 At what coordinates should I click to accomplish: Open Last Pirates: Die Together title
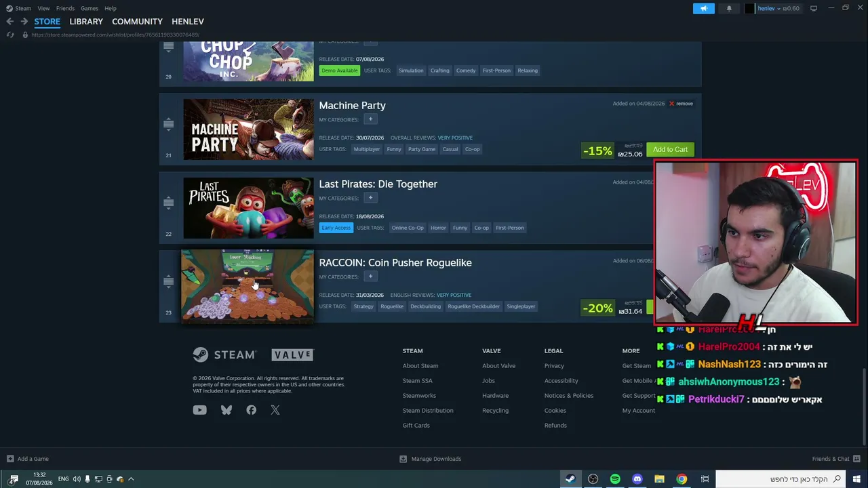click(x=378, y=184)
